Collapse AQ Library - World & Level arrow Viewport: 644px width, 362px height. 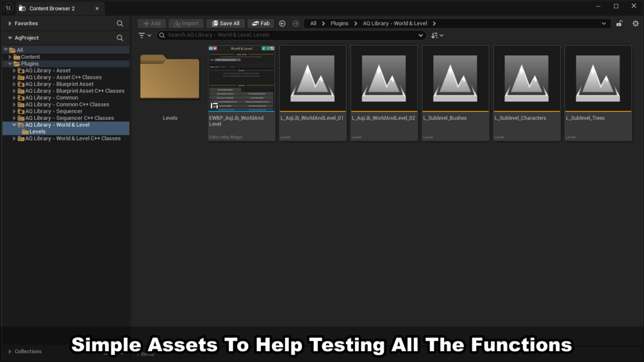pyautogui.click(x=14, y=125)
